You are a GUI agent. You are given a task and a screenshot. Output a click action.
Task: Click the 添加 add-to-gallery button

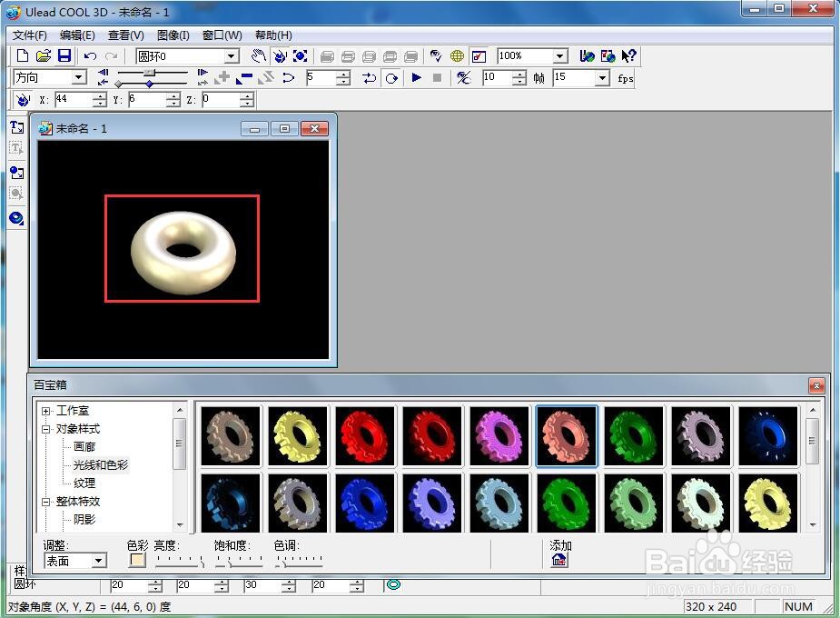[559, 560]
